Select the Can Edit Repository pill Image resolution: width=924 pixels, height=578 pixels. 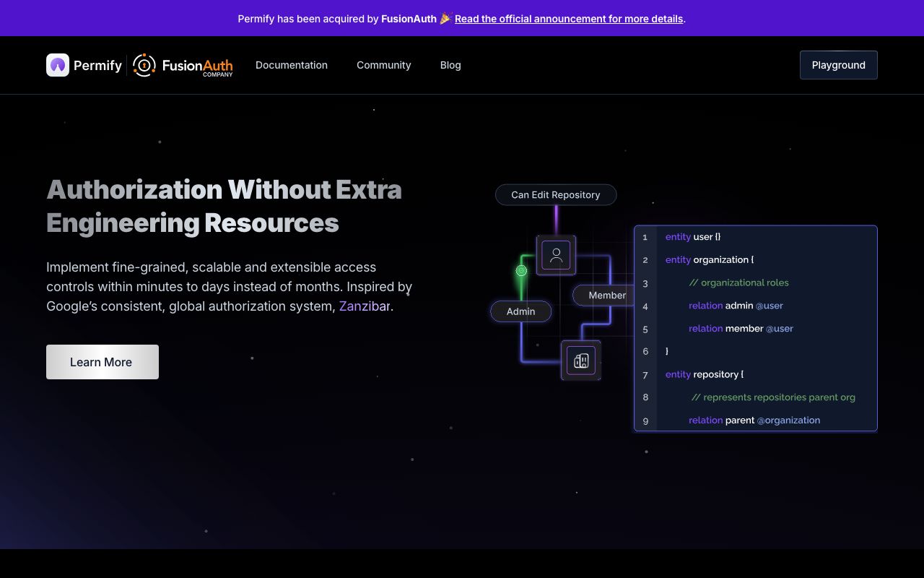556,195
